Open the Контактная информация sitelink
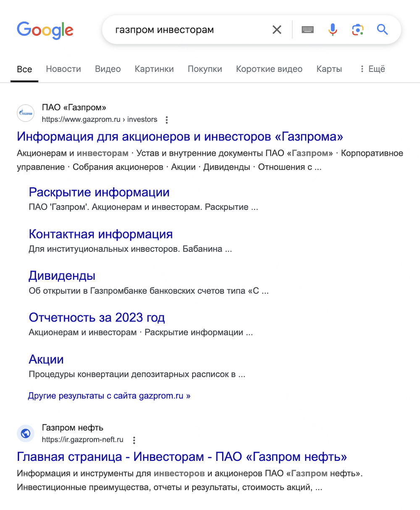Image resolution: width=420 pixels, height=510 pixels. [x=101, y=234]
